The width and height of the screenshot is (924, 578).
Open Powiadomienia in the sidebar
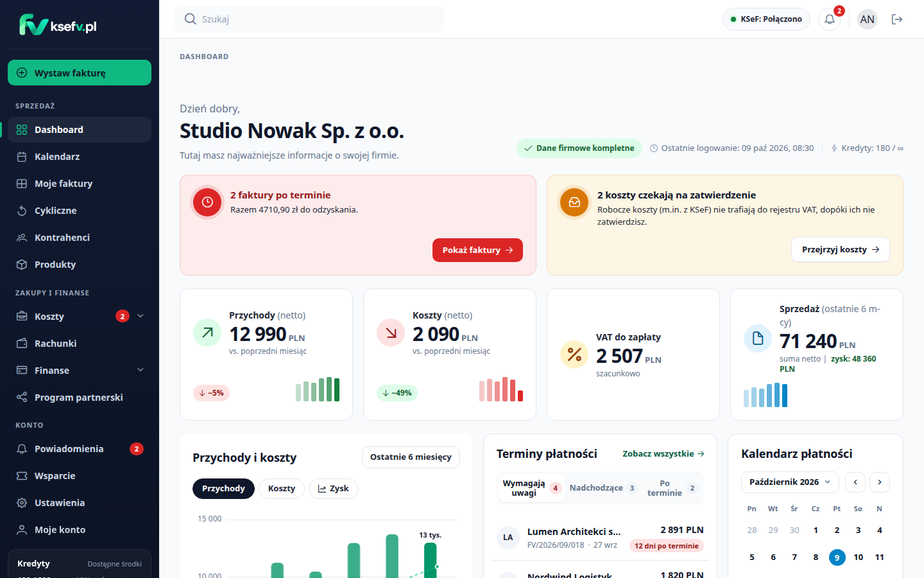(x=80, y=449)
